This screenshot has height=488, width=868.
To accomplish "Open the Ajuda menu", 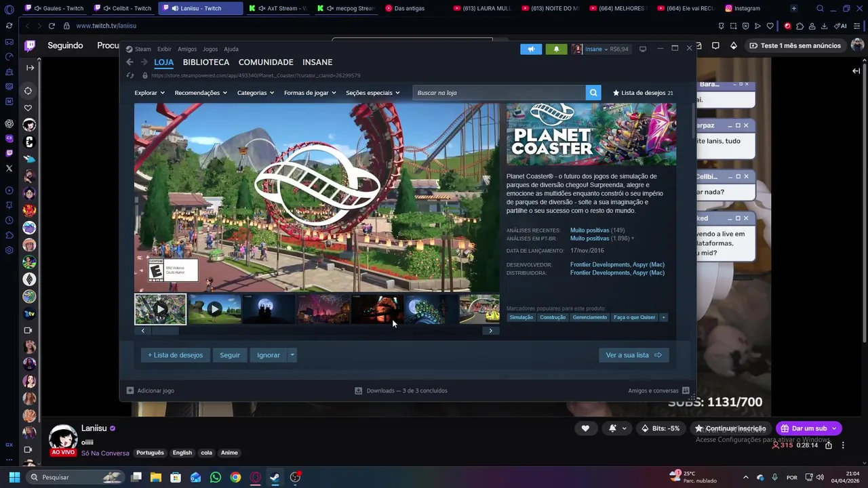I will pos(231,49).
